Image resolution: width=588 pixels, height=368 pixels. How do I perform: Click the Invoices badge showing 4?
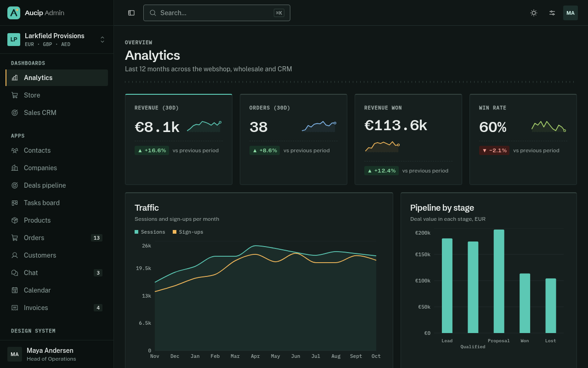tap(98, 308)
